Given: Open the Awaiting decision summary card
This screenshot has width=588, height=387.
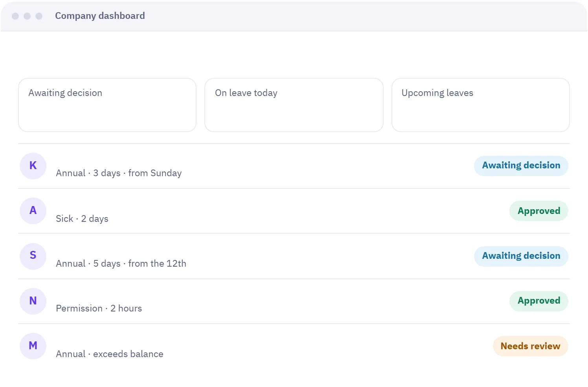Looking at the screenshot, I should coord(107,105).
